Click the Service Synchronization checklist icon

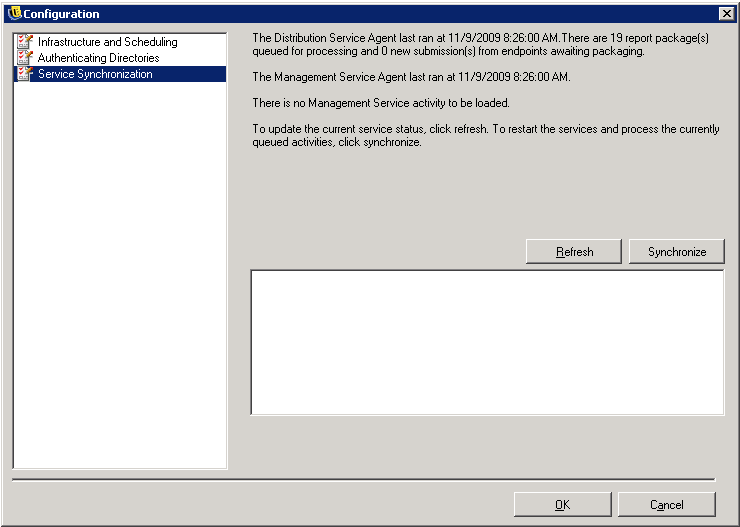25,74
